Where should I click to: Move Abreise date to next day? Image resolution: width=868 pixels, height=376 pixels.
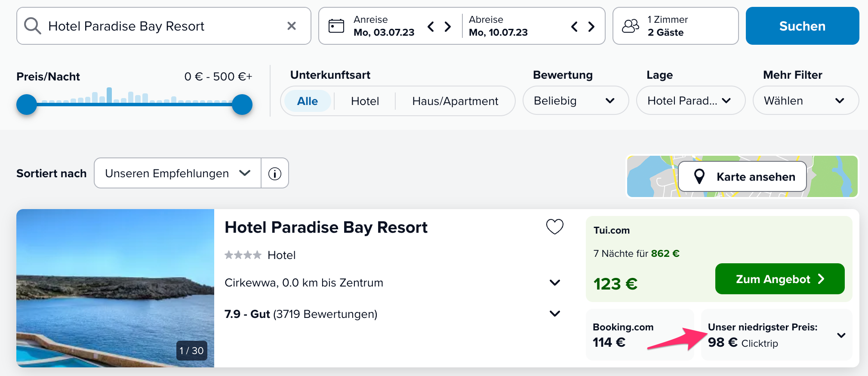click(591, 27)
